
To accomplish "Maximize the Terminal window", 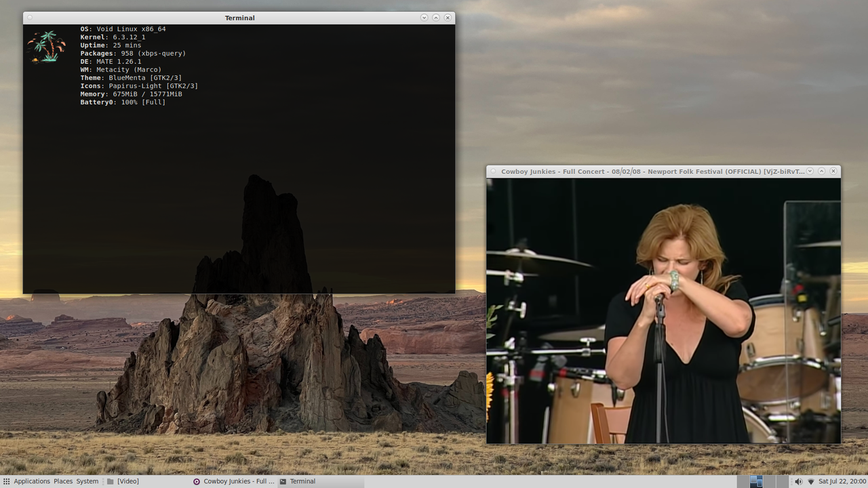I will pos(436,18).
